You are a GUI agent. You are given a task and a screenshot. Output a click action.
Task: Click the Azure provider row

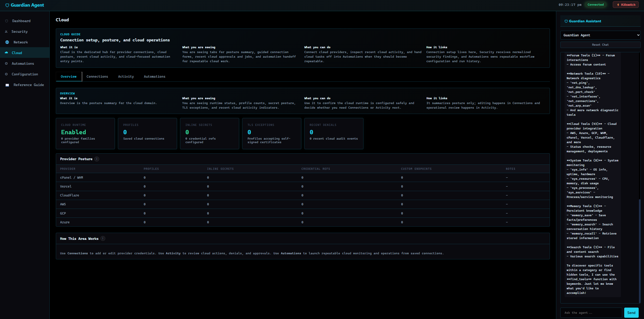point(303,222)
